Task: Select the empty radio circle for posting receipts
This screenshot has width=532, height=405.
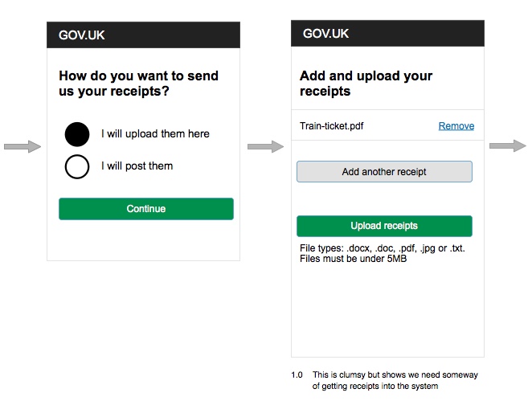Action: pyautogui.click(x=77, y=166)
